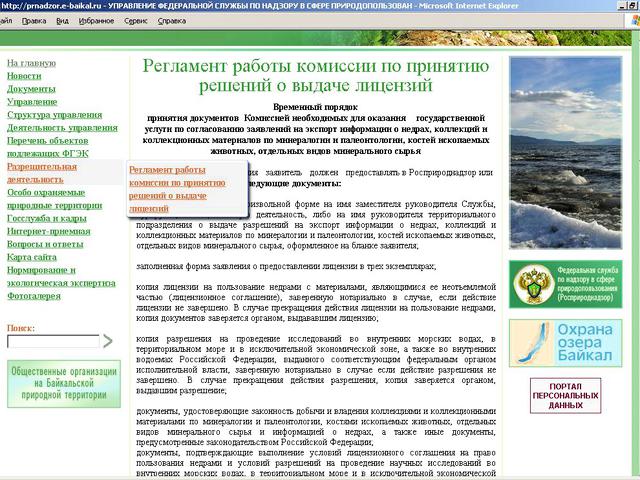Open Разрешительная деятельность link

42,173
